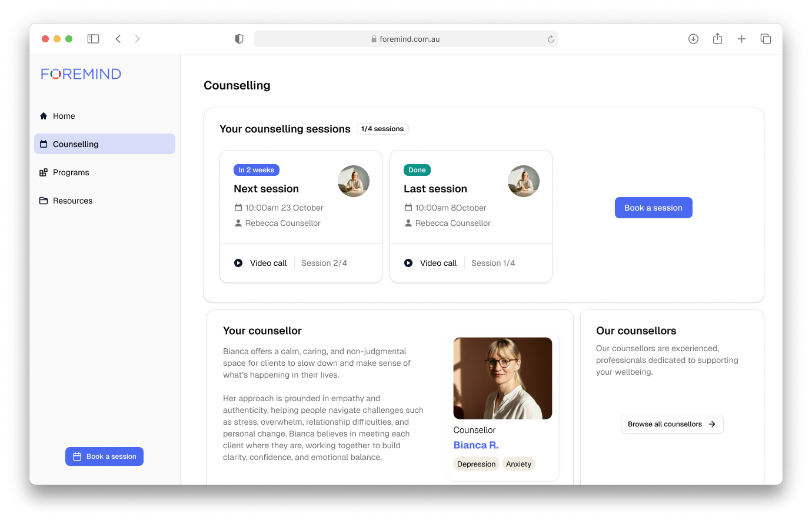Screen dimensions: 812x520
Task: Click Rebecca Counsellor in Last session card
Action: (453, 223)
